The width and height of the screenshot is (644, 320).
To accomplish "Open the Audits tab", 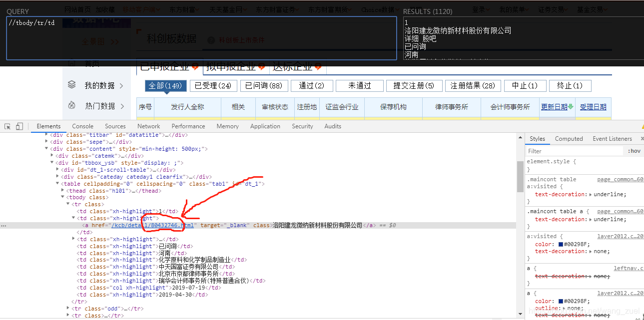I will click(333, 126).
